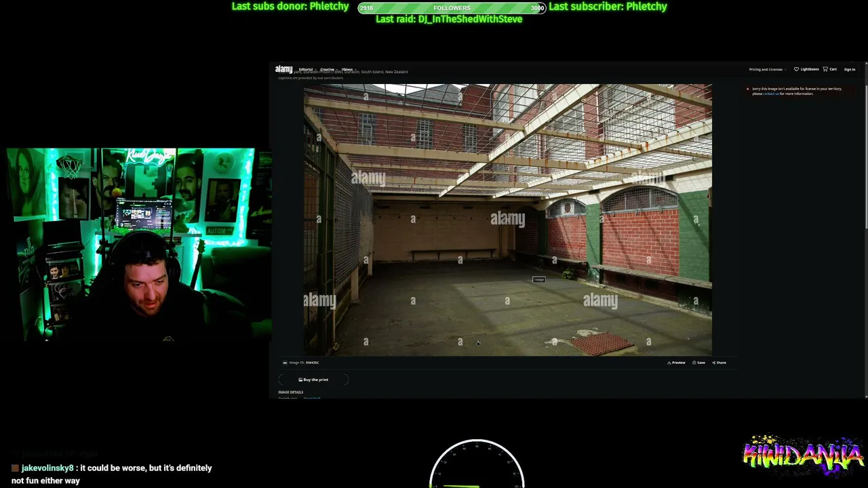Follow the 'contact us' link
Viewport: 868px width, 488px height.
click(x=771, y=94)
